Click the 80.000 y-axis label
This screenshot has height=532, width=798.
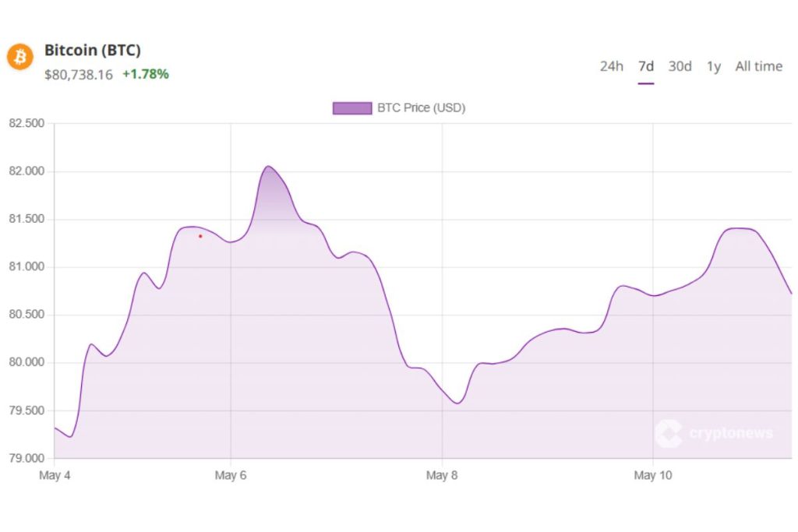26,362
